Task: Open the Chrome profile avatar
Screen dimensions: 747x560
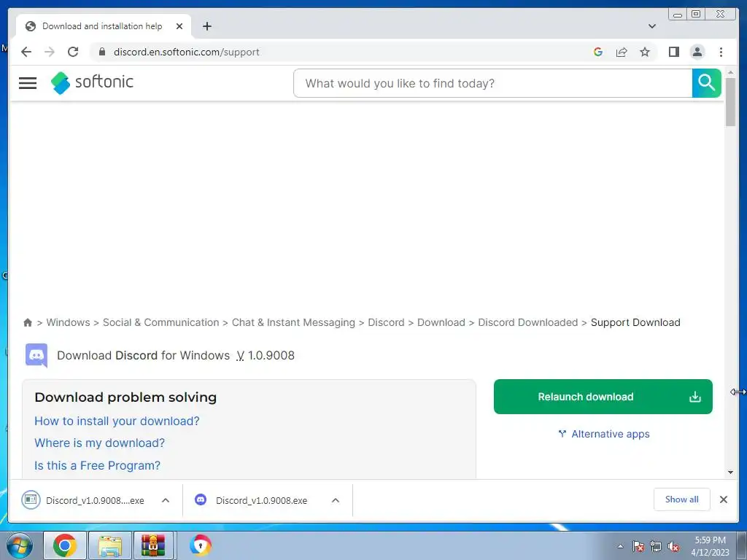Action: click(697, 52)
